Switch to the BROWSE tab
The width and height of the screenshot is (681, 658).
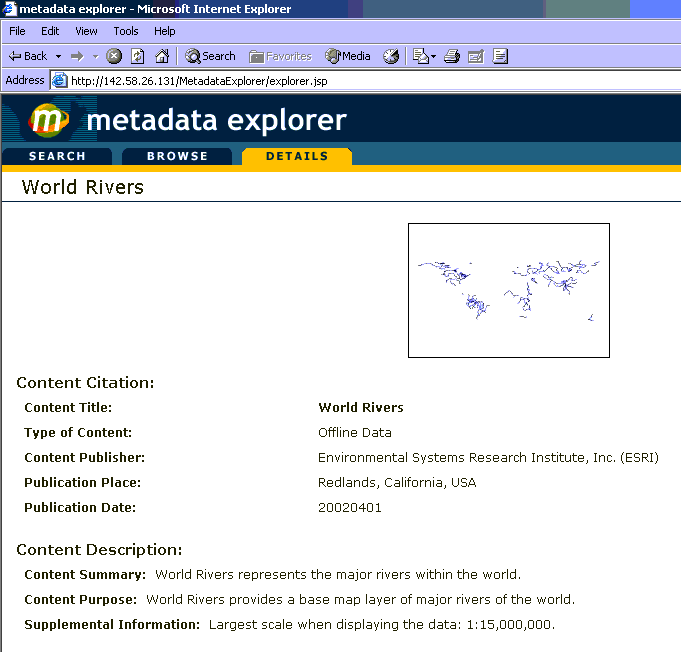click(x=177, y=156)
